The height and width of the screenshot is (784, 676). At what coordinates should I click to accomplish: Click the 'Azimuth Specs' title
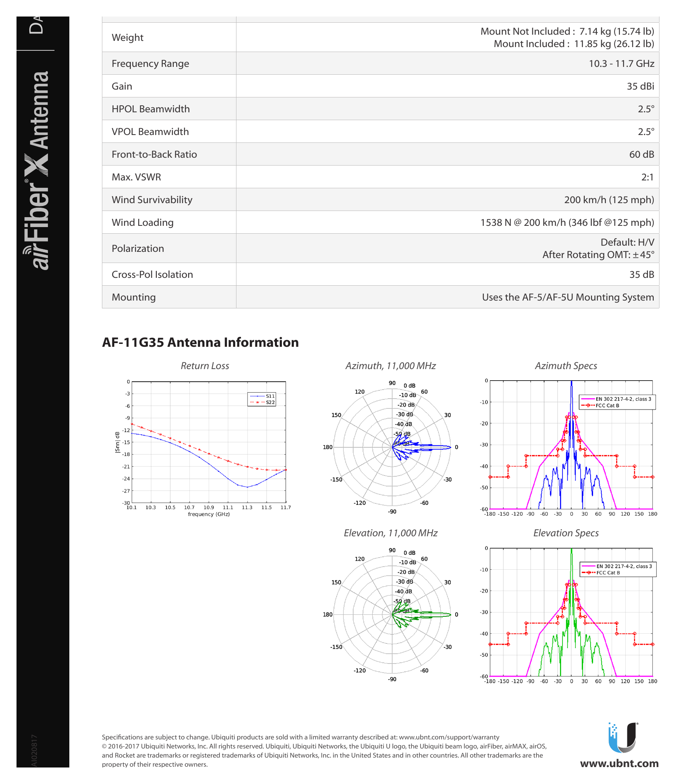[x=566, y=366]
